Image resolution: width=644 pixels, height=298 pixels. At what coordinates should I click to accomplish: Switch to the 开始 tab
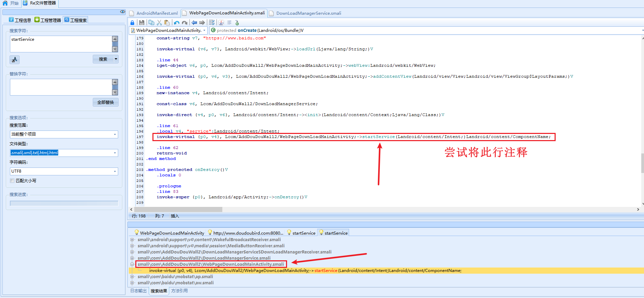pyautogui.click(x=11, y=3)
